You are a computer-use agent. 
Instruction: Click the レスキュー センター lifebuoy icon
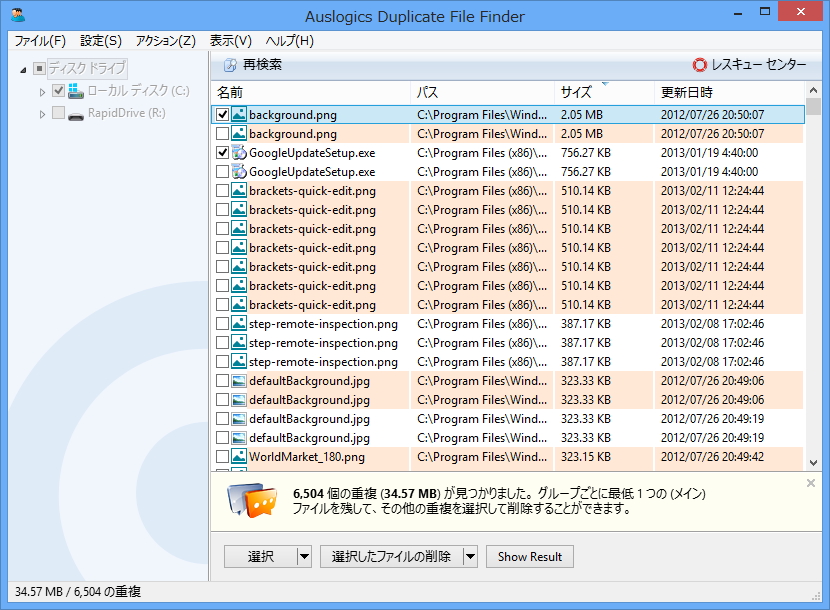(x=699, y=65)
